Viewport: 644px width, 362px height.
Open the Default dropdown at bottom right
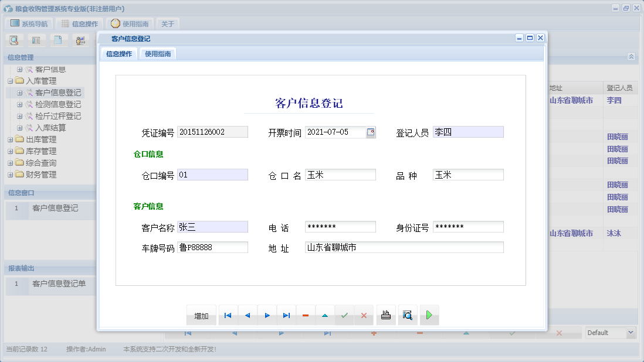click(x=631, y=332)
